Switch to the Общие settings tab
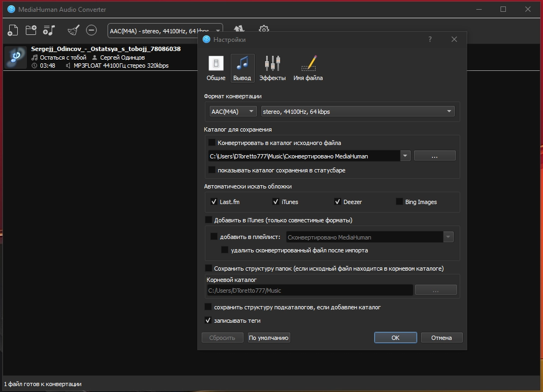 (x=216, y=68)
